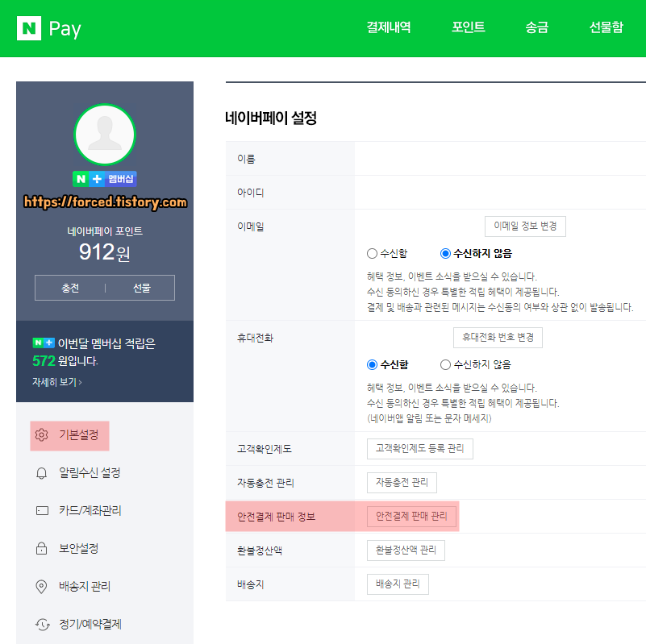Click the 카드/계좌관리 card icon
Viewport: 646px width, 644px height.
tap(42, 511)
